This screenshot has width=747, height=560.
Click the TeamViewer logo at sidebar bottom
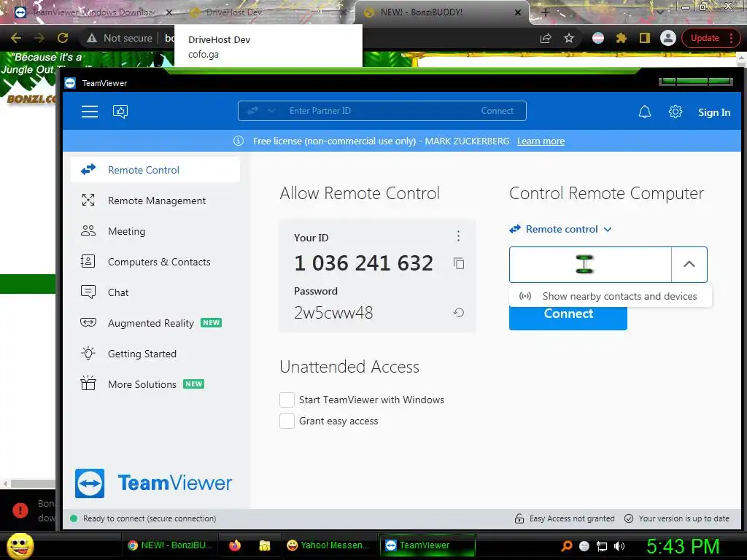pos(153,483)
